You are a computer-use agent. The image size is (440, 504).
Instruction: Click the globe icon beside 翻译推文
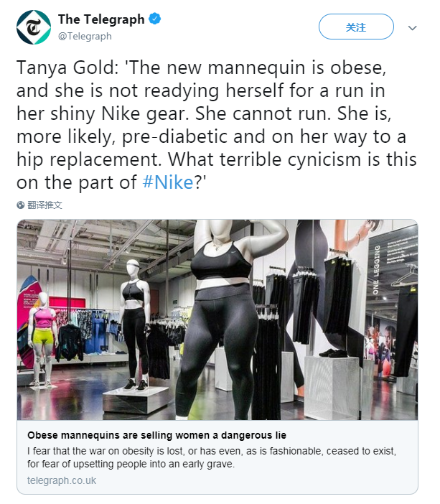point(21,205)
